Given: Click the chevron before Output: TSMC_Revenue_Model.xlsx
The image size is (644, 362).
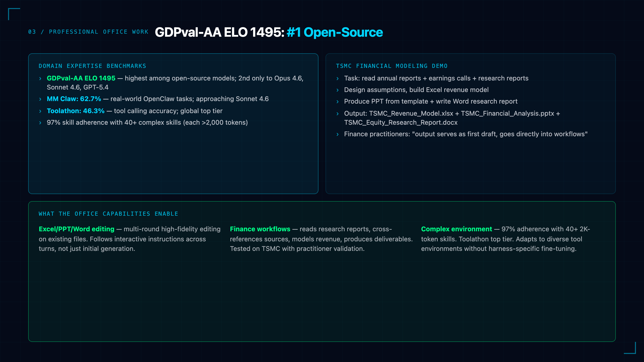Looking at the screenshot, I should pyautogui.click(x=338, y=114).
